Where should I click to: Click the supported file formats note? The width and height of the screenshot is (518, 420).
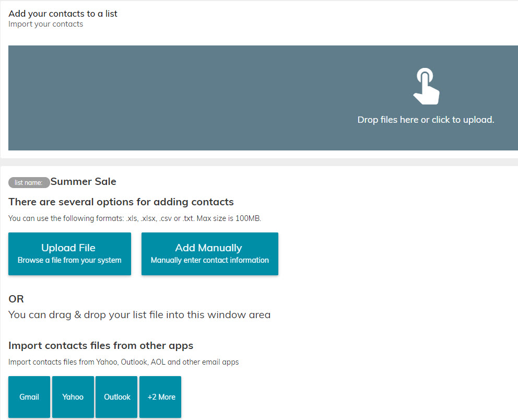tap(134, 218)
